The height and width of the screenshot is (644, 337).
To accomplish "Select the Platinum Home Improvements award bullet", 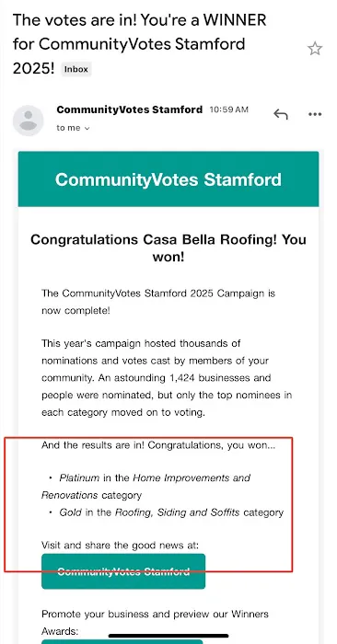I will point(145,487).
